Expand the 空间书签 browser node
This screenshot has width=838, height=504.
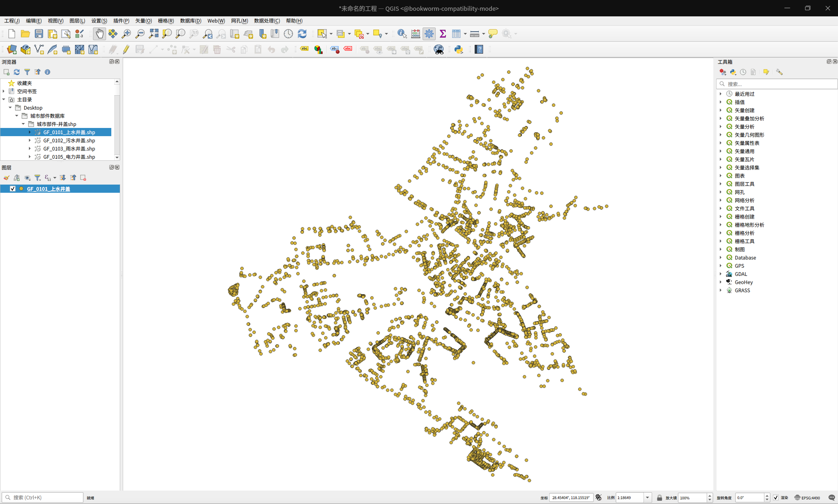click(x=4, y=91)
